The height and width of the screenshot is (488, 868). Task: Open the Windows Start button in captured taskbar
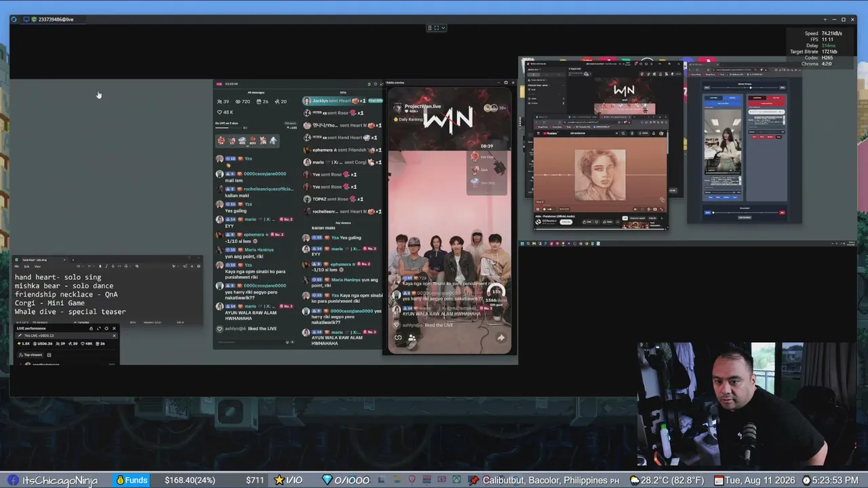click(x=522, y=243)
